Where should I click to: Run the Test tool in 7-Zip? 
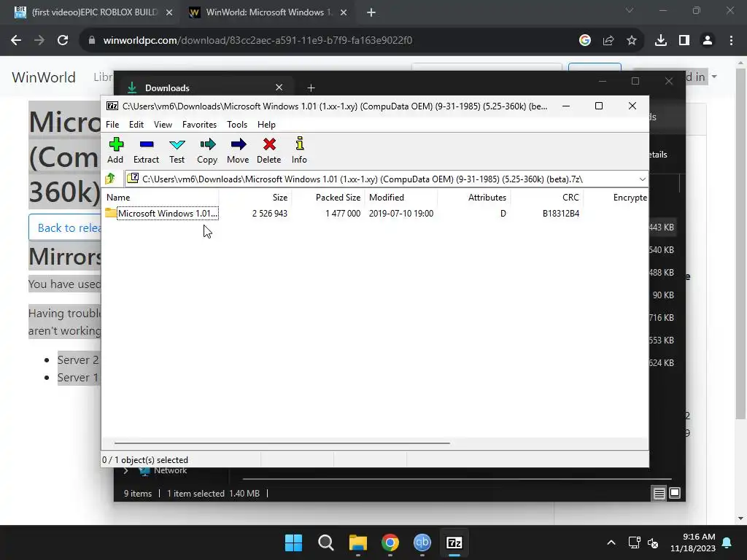tap(177, 150)
